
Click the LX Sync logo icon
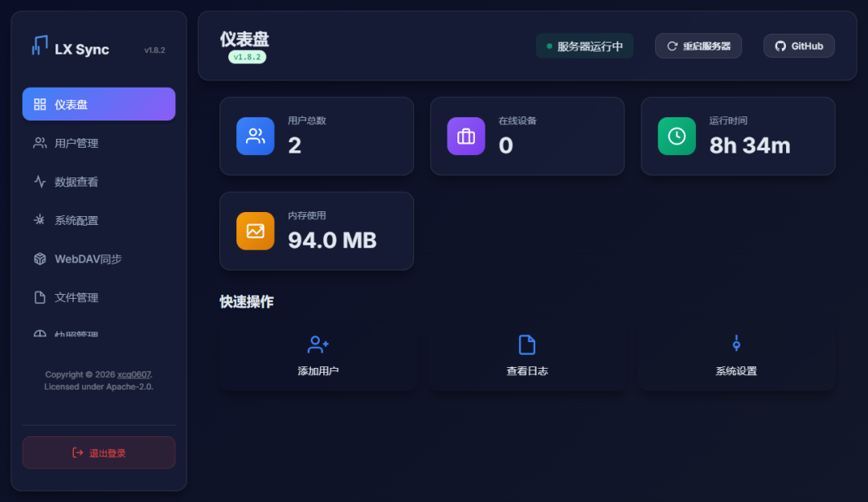pyautogui.click(x=40, y=46)
